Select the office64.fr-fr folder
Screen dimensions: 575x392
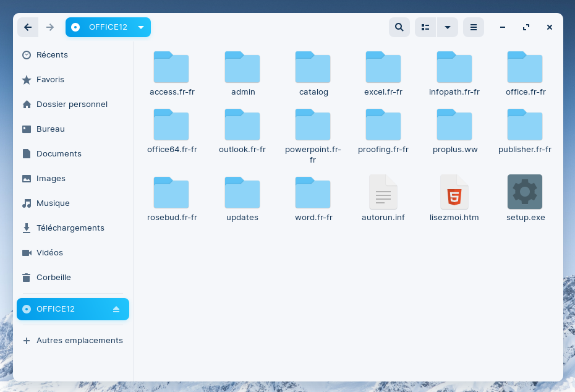172,131
